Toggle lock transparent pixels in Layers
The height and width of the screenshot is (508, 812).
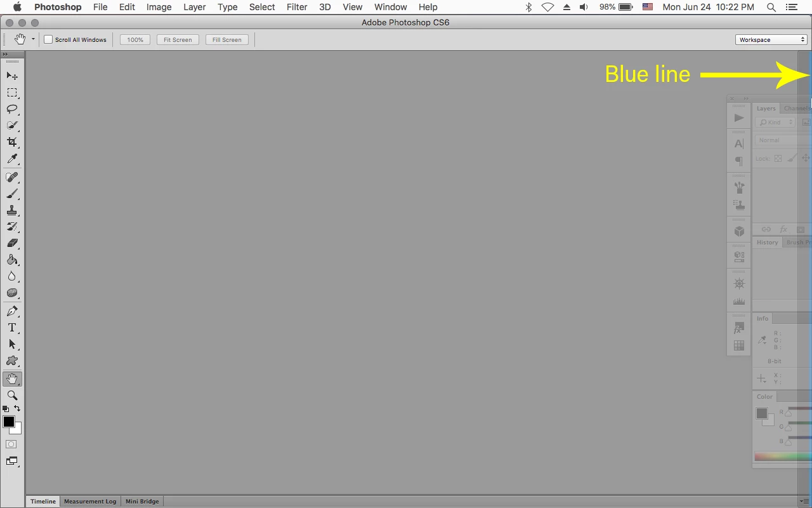(778, 159)
